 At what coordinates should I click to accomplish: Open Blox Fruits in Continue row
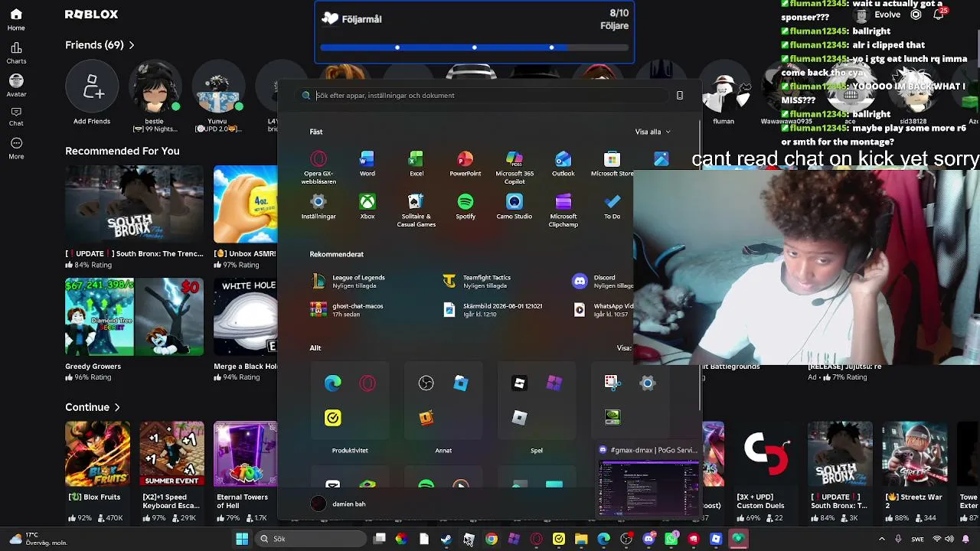[97, 472]
